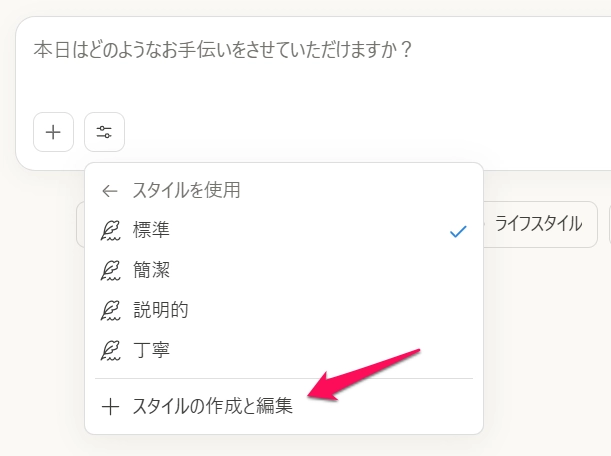Go back using arrow beside スタイルを使用
The width and height of the screenshot is (611, 456).
(110, 191)
